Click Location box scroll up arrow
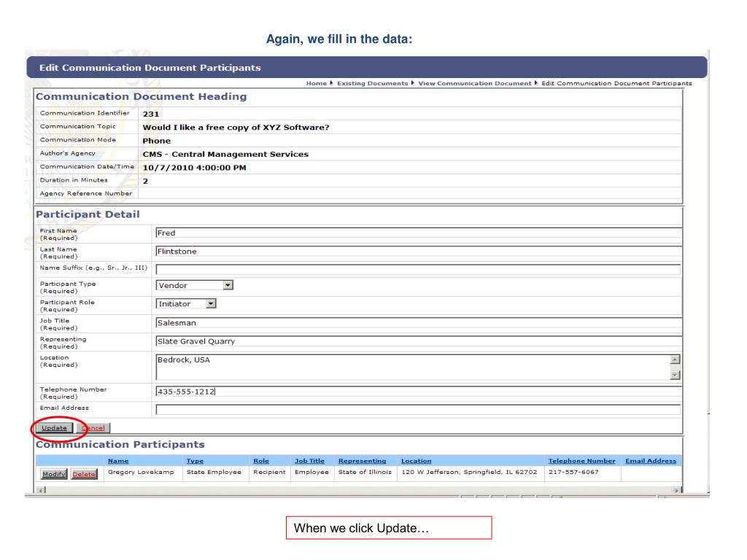The width and height of the screenshot is (747, 560). click(675, 359)
